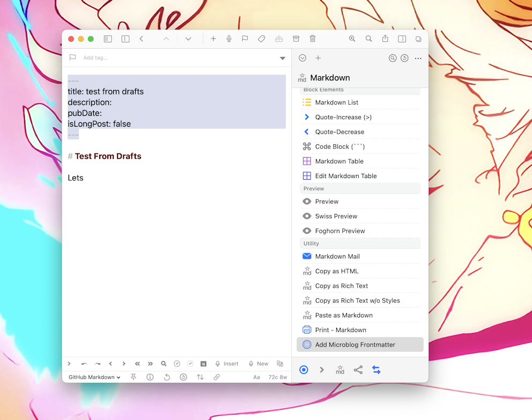Toggle the draft list sidebar icon

(x=108, y=39)
